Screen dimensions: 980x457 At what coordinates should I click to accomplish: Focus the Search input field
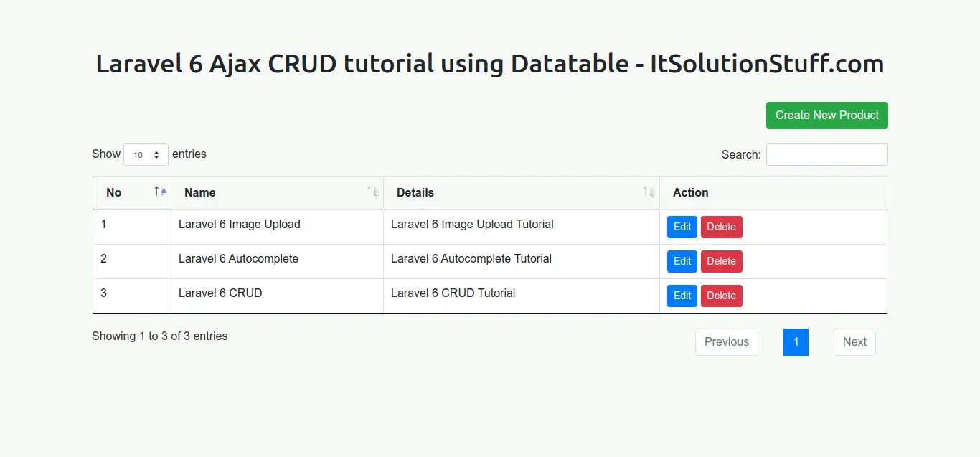(826, 154)
